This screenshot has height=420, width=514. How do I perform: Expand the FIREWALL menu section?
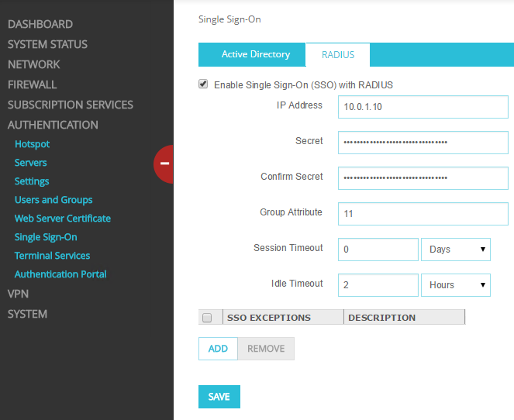click(x=33, y=84)
